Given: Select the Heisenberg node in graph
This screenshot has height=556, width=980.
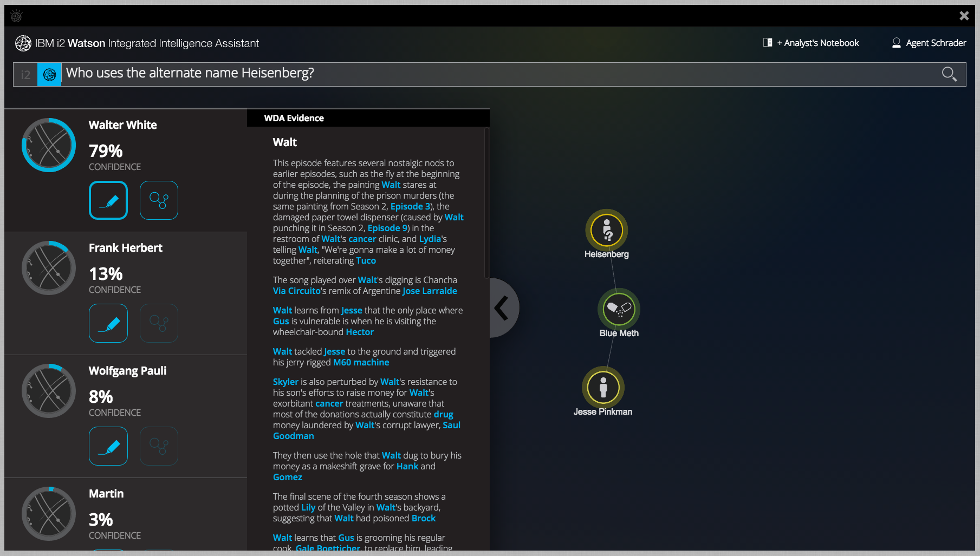Looking at the screenshot, I should pos(607,230).
